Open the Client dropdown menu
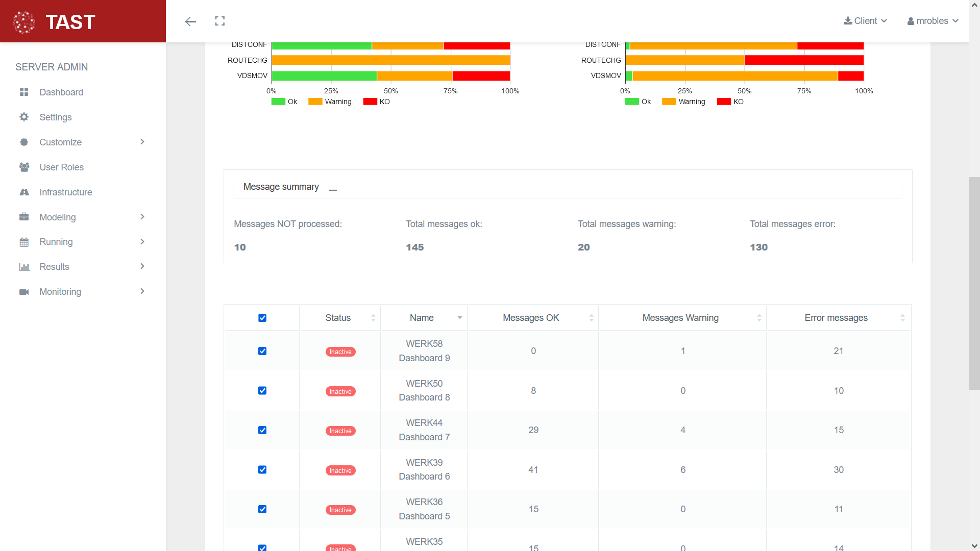 coord(865,21)
